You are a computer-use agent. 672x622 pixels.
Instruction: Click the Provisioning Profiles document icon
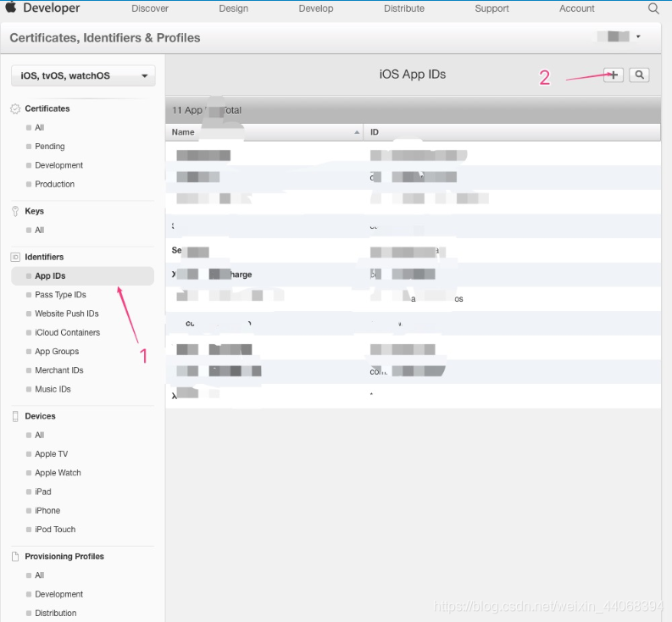15,557
